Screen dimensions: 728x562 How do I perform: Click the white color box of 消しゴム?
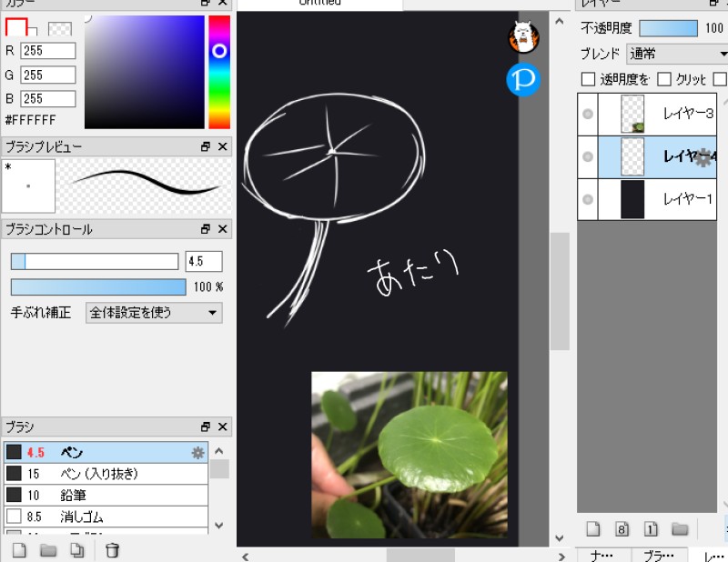pos(14,516)
